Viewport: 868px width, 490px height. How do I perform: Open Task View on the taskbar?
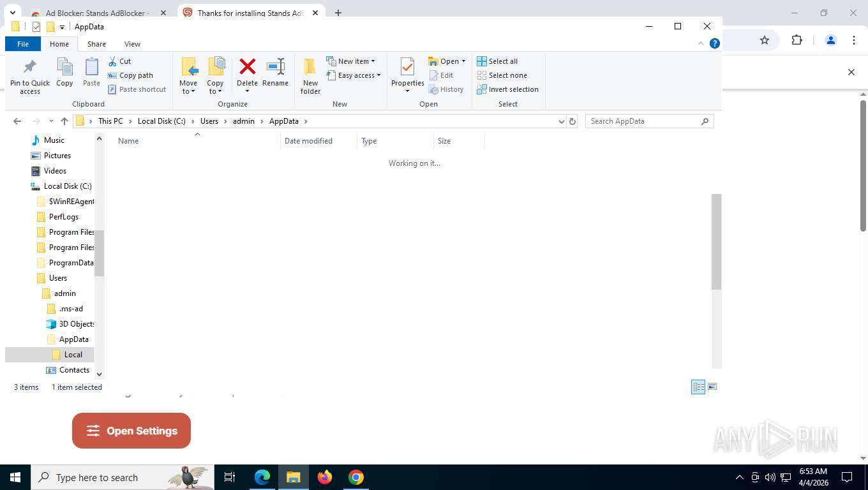[x=230, y=477]
